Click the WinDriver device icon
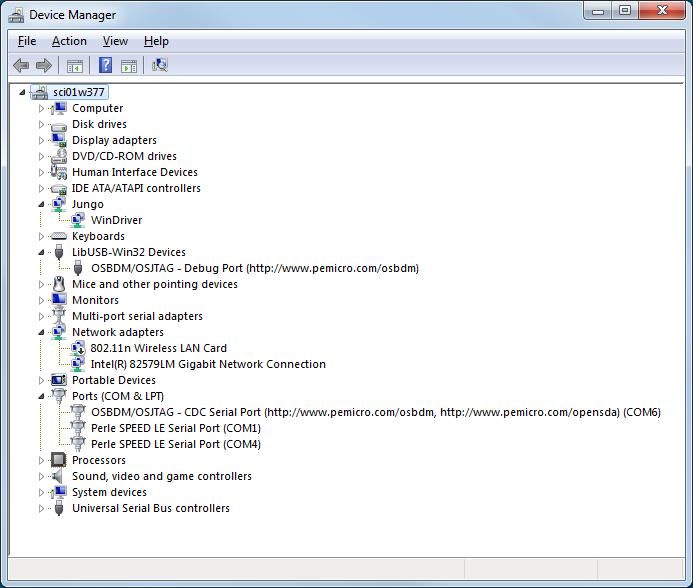 point(78,220)
